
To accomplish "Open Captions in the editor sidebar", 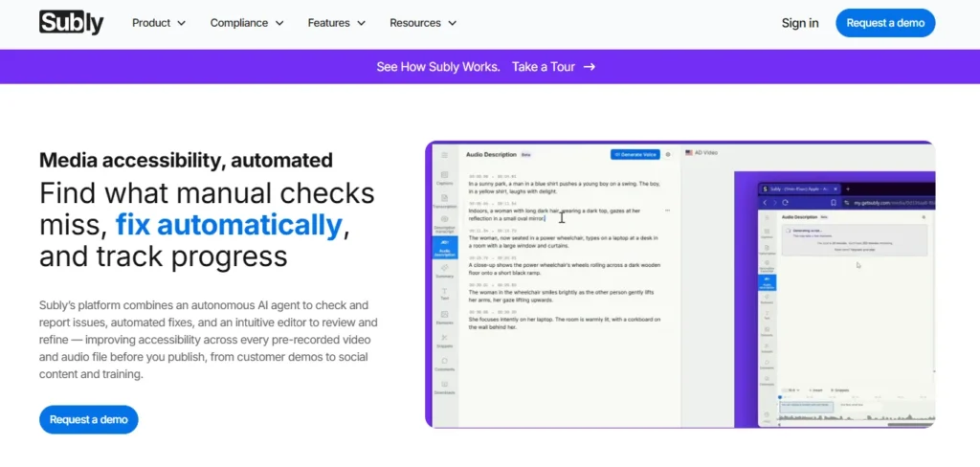I will [x=444, y=178].
